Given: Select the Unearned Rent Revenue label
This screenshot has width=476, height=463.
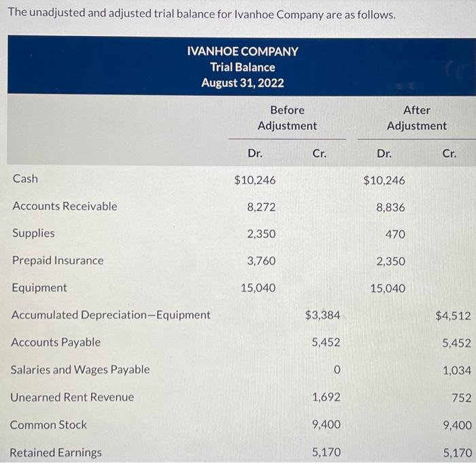Looking at the screenshot, I should click(x=72, y=397).
